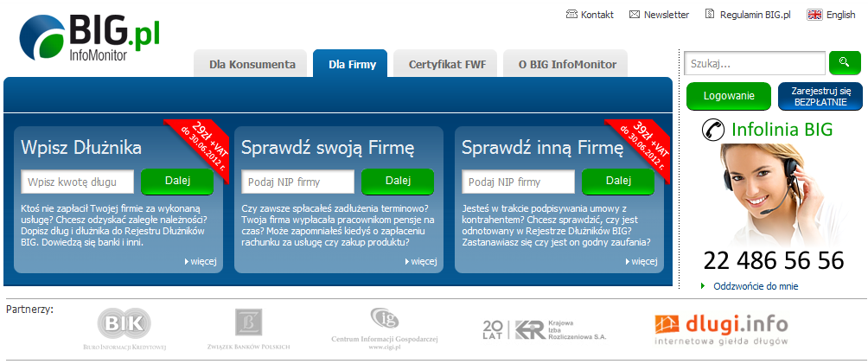Open the Kontakt link
The height and width of the screenshot is (364, 868).
[597, 15]
